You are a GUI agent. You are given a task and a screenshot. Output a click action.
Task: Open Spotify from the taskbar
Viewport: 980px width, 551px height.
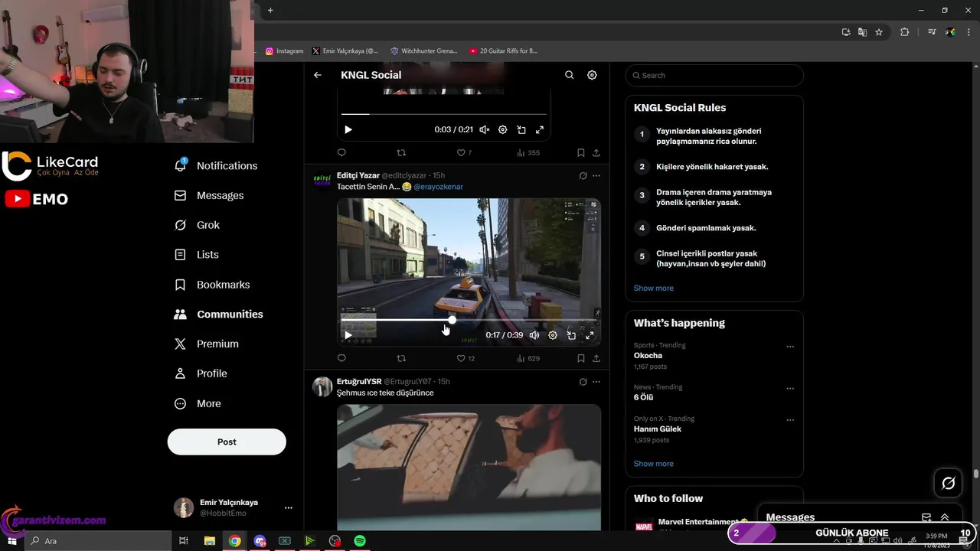(360, 541)
